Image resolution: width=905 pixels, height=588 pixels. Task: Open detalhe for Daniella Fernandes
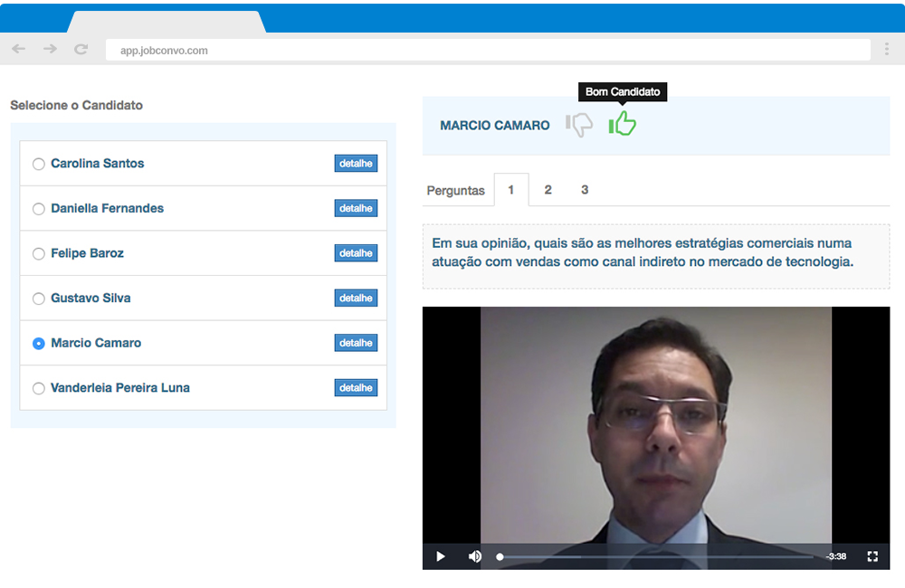click(356, 208)
